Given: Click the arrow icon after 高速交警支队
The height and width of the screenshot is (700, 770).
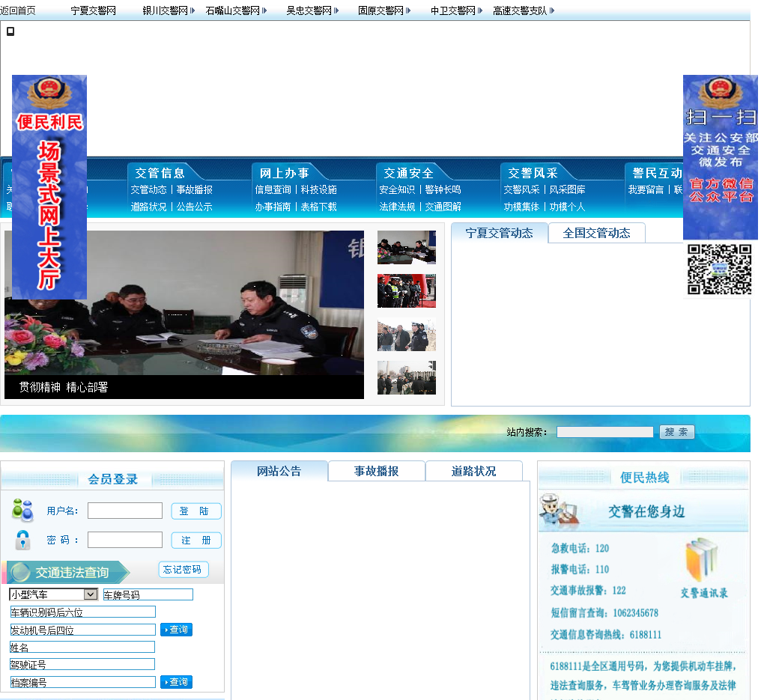Looking at the screenshot, I should pos(552,10).
